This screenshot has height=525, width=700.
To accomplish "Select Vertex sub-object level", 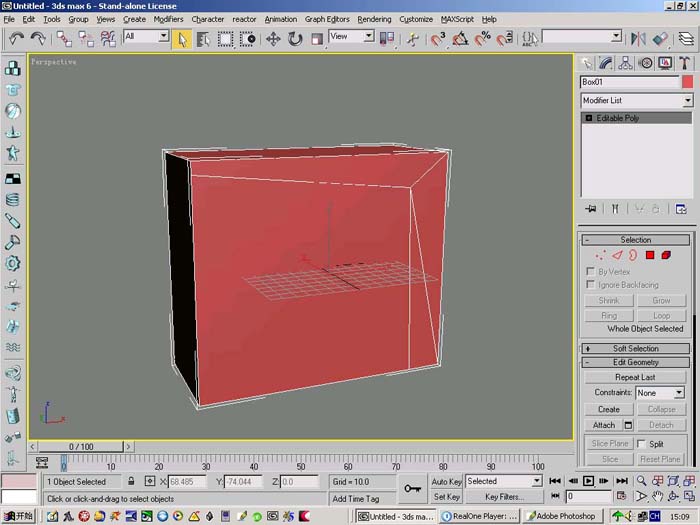I will click(600, 255).
